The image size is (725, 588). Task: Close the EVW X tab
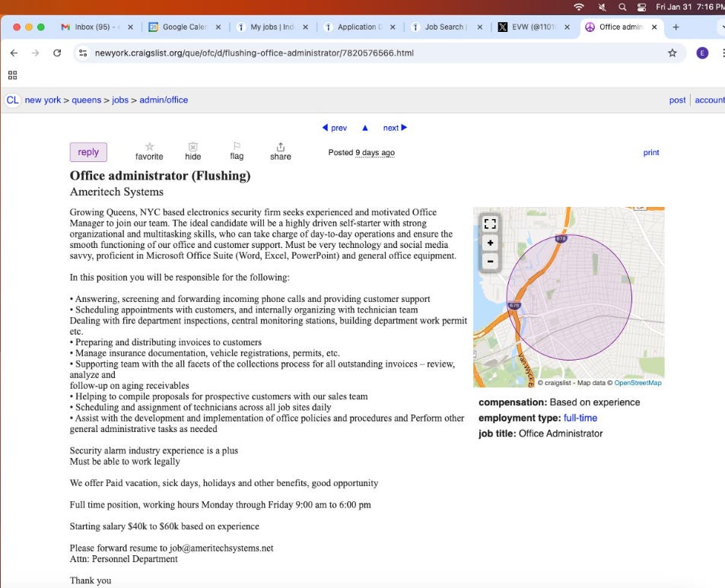567,27
